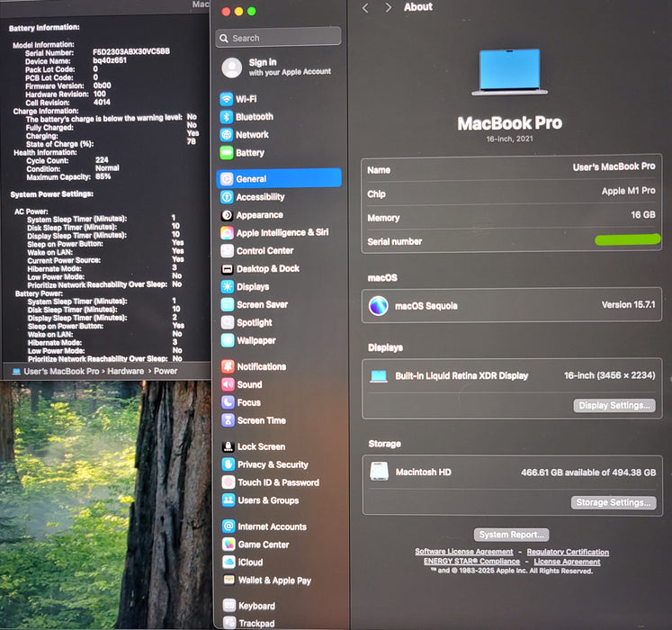This screenshot has width=672, height=630.
Task: Open the Battery icon in sidebar
Action: [227, 153]
